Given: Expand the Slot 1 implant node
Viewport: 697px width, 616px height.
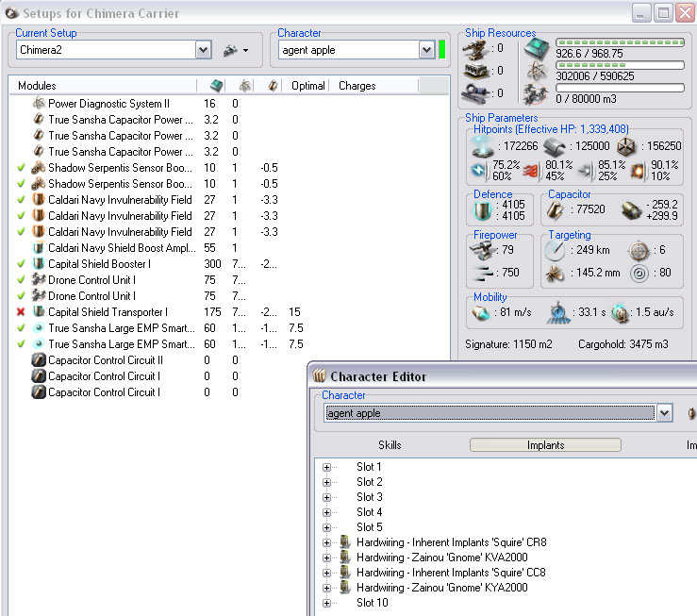Looking at the screenshot, I should tap(326, 467).
